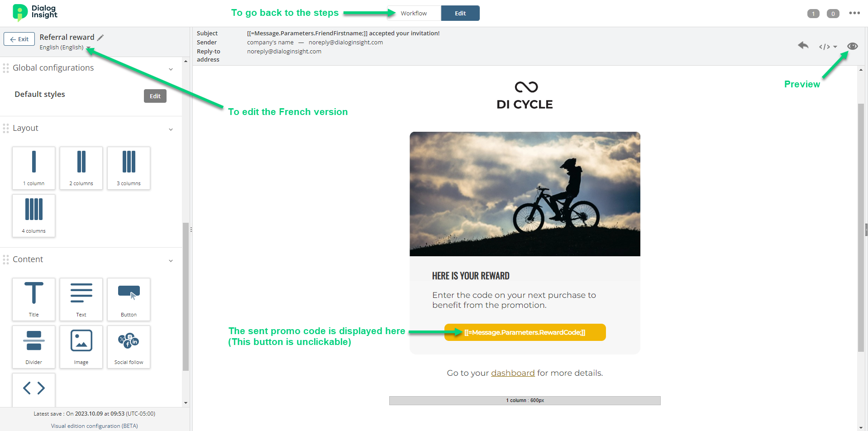Viewport: 868px width, 431px height.
Task: Switch to the Edit tab
Action: pyautogui.click(x=460, y=13)
